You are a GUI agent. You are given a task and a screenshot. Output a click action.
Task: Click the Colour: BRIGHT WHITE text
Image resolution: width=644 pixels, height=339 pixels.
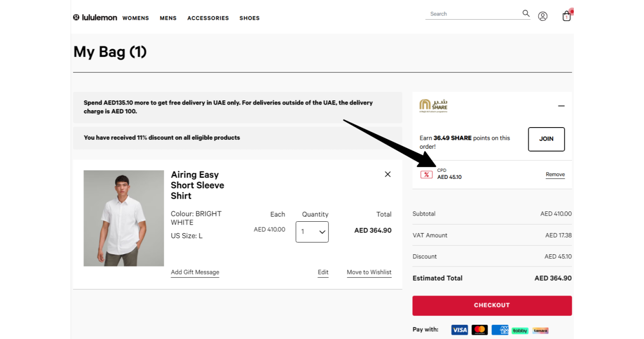(196, 218)
